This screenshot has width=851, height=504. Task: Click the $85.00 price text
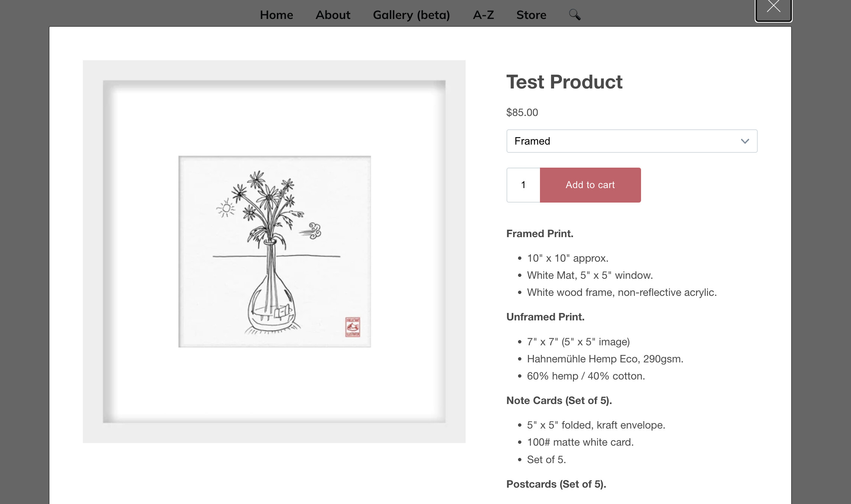pyautogui.click(x=522, y=113)
